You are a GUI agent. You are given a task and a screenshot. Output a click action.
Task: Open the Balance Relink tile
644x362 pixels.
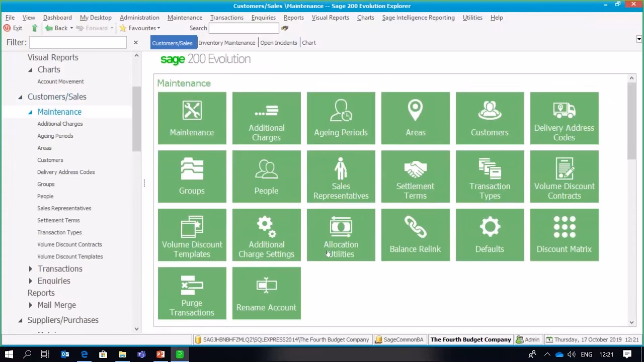[415, 235]
